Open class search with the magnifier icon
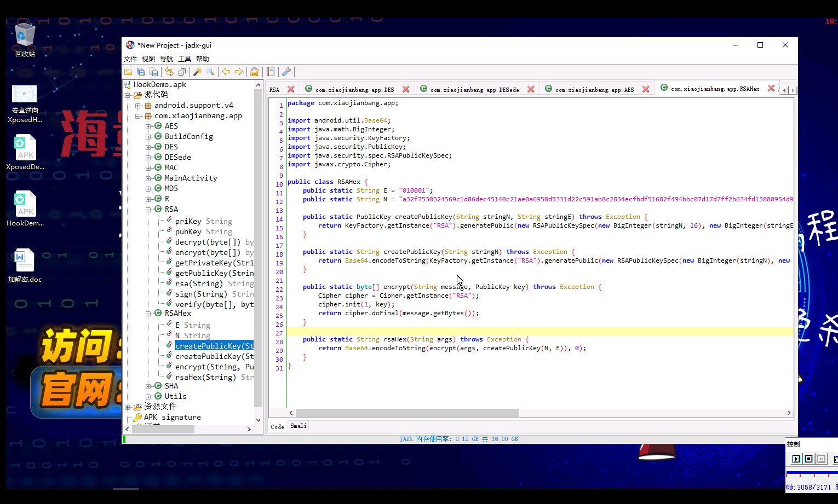The width and height of the screenshot is (838, 504). (x=210, y=72)
